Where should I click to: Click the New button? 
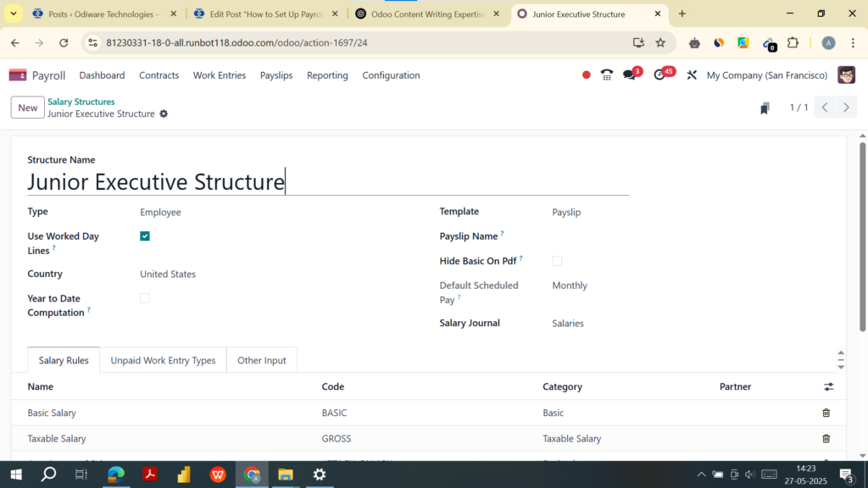[x=27, y=108]
